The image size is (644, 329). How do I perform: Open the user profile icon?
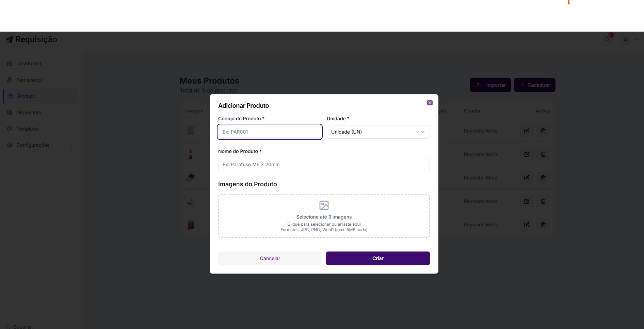(x=626, y=40)
